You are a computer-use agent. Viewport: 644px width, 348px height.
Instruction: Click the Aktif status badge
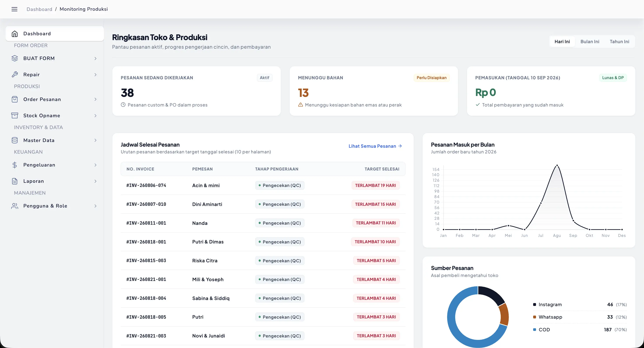point(265,78)
